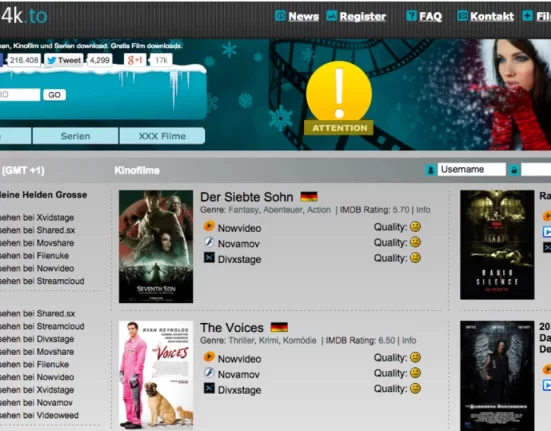Switch to the XXX Filme tab
This screenshot has width=551, height=431.
coord(162,136)
